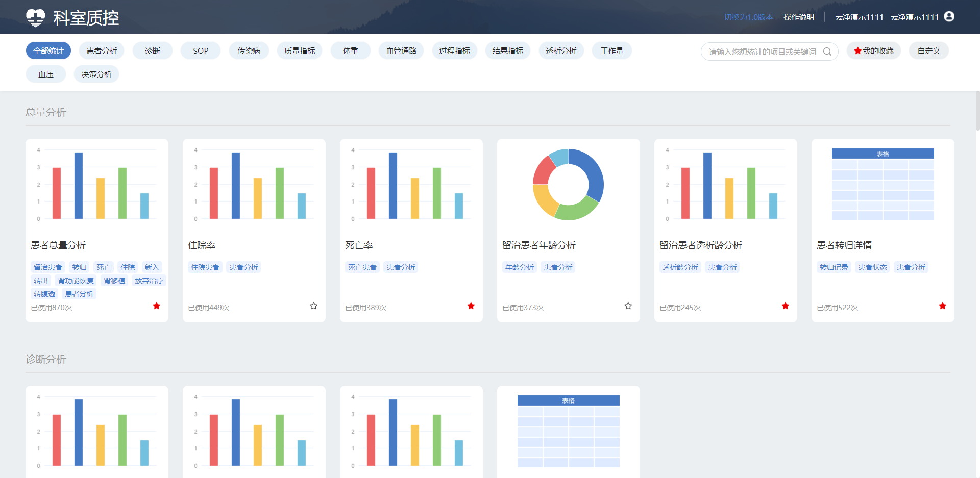Open the 留治患者透析龄分析 chart thumbnail

coord(726,184)
